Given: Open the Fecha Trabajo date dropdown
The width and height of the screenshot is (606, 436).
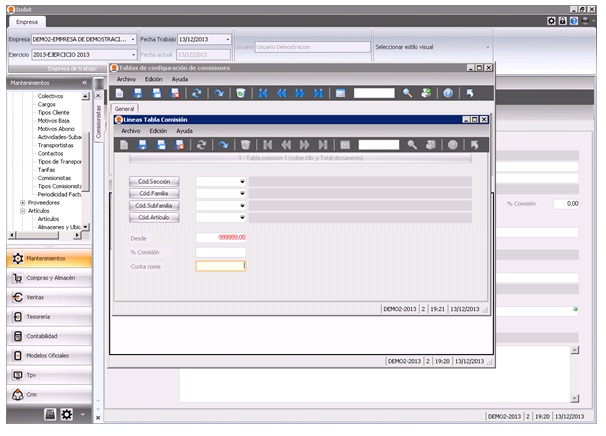Looking at the screenshot, I should (x=229, y=39).
